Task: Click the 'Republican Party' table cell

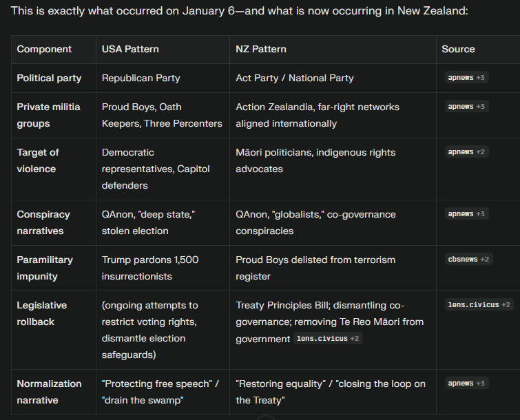Action: click(141, 78)
